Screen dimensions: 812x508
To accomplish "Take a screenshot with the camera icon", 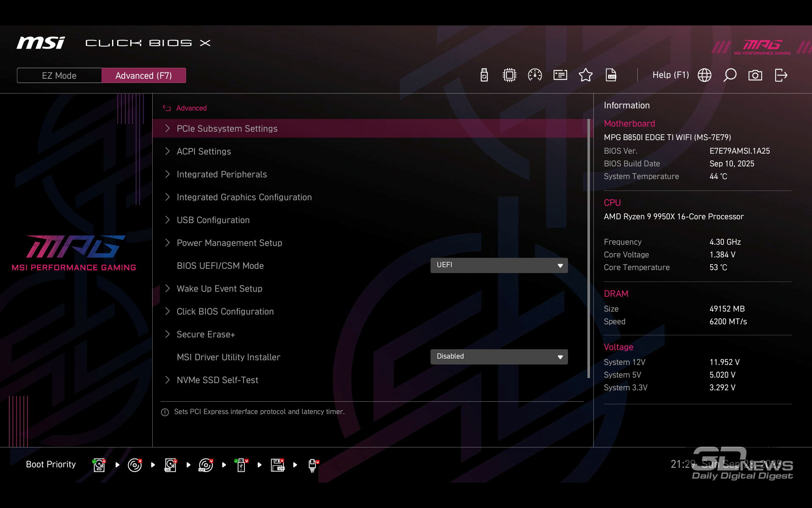I will coord(755,75).
